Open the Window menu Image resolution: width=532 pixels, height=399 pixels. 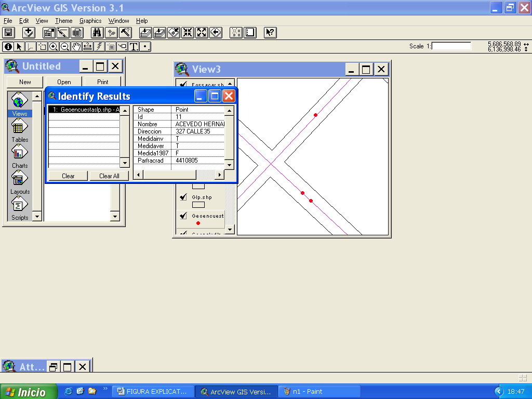point(119,21)
